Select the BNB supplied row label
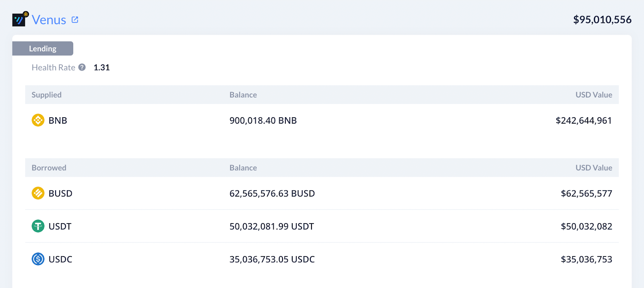This screenshot has width=644, height=288. 58,120
